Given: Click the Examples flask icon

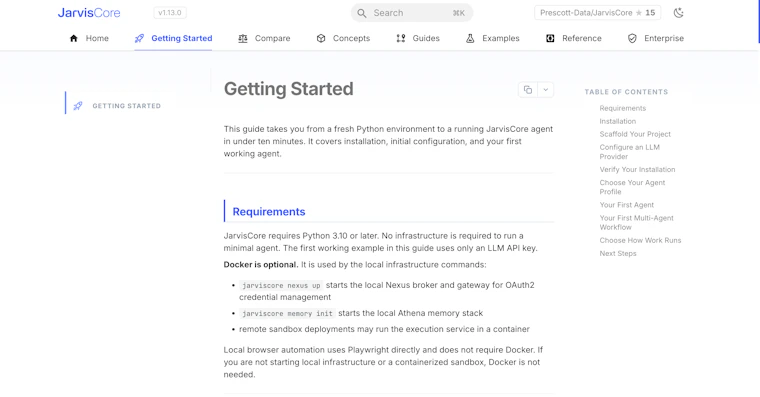Looking at the screenshot, I should [470, 38].
